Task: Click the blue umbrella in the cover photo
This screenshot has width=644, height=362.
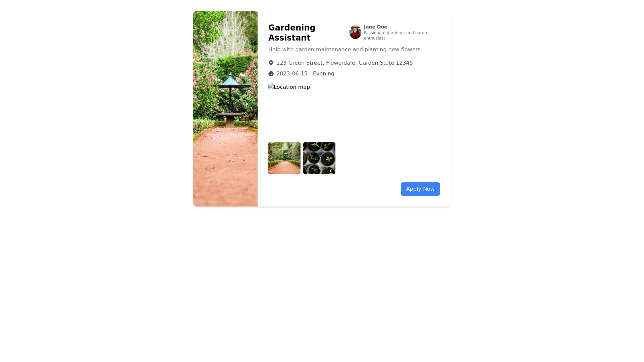Action: (230, 81)
